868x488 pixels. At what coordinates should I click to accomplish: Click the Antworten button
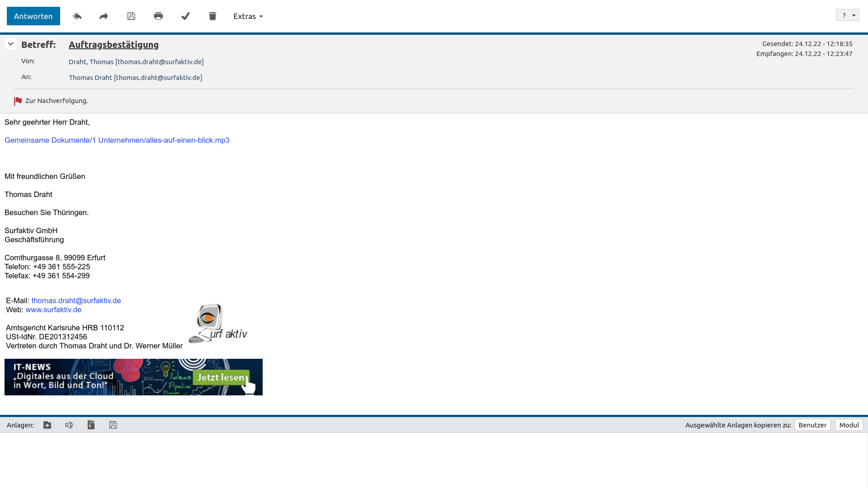[x=33, y=16]
